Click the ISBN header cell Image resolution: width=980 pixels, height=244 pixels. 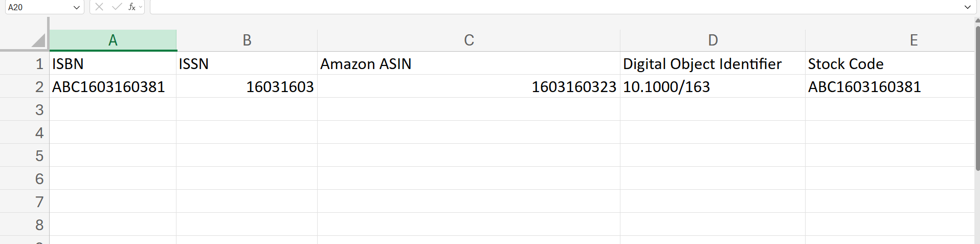tap(113, 64)
